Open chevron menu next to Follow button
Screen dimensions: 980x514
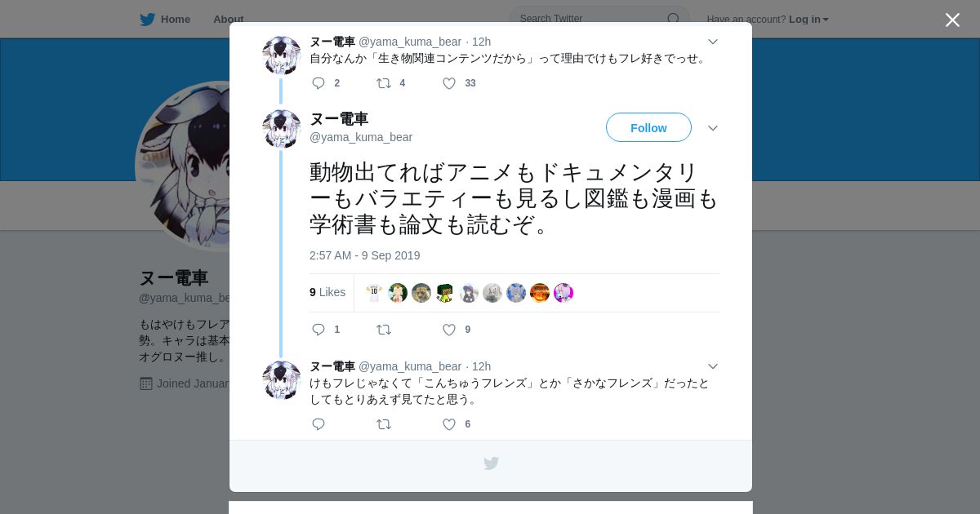tap(713, 128)
